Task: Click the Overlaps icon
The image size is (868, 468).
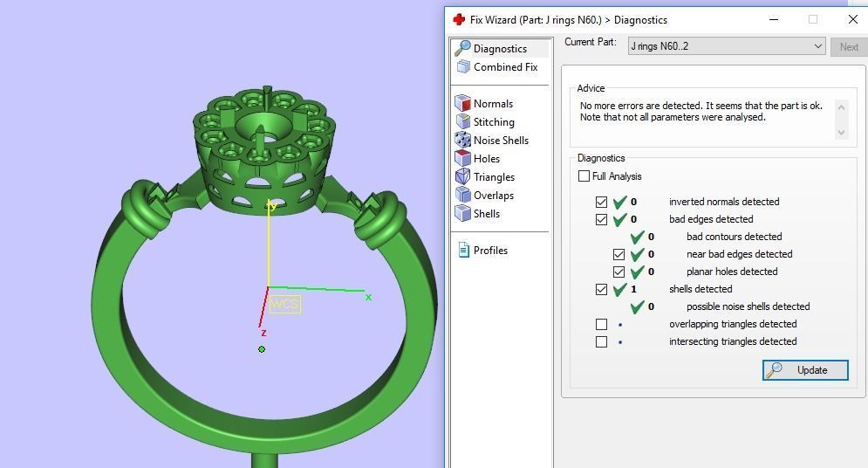Action: [462, 195]
